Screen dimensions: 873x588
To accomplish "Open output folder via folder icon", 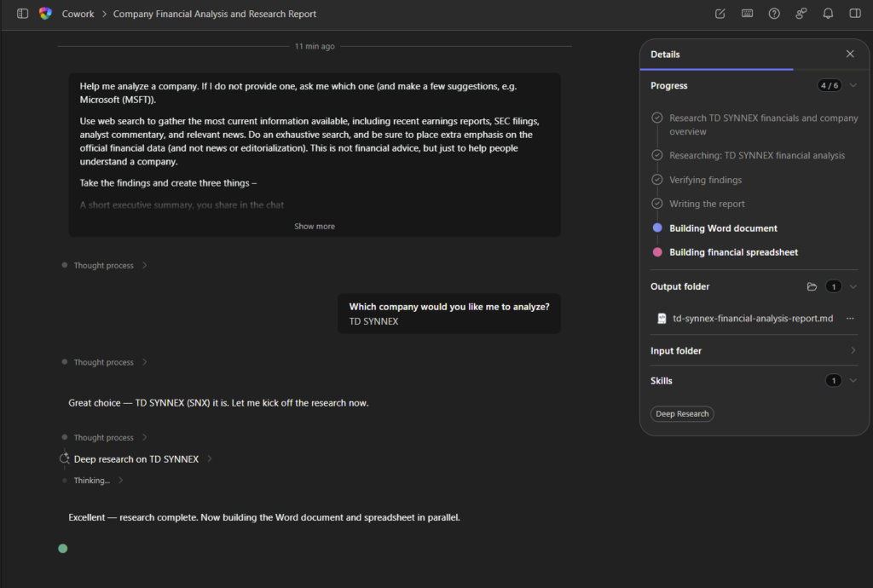I will point(812,286).
